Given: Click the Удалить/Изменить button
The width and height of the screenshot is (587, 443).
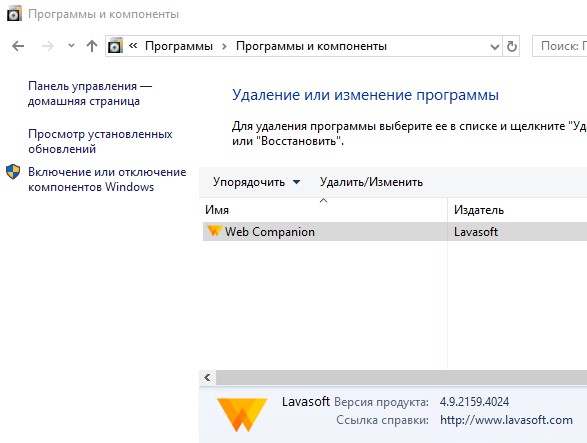Looking at the screenshot, I should [x=371, y=182].
